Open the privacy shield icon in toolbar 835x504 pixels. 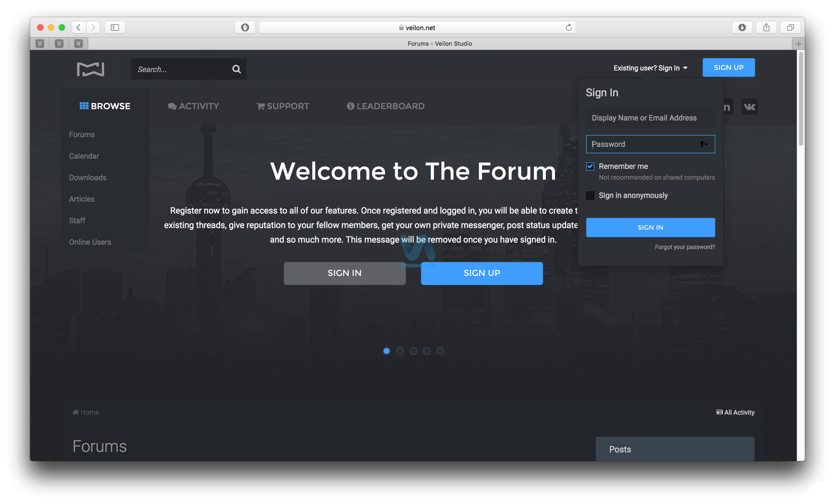(245, 27)
